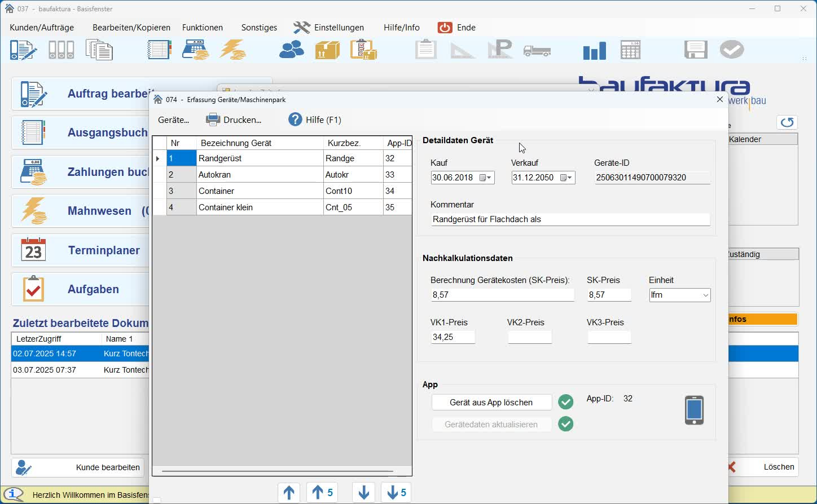Image resolution: width=817 pixels, height=504 pixels.
Task: Open the lightning coins Mahnwesen toolbar icon
Action: [x=232, y=50]
